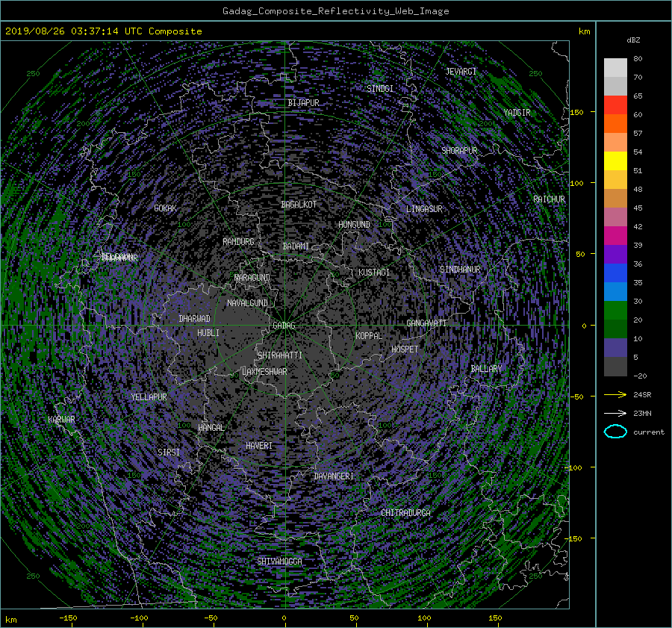Click the BADAMI city label

(x=296, y=246)
